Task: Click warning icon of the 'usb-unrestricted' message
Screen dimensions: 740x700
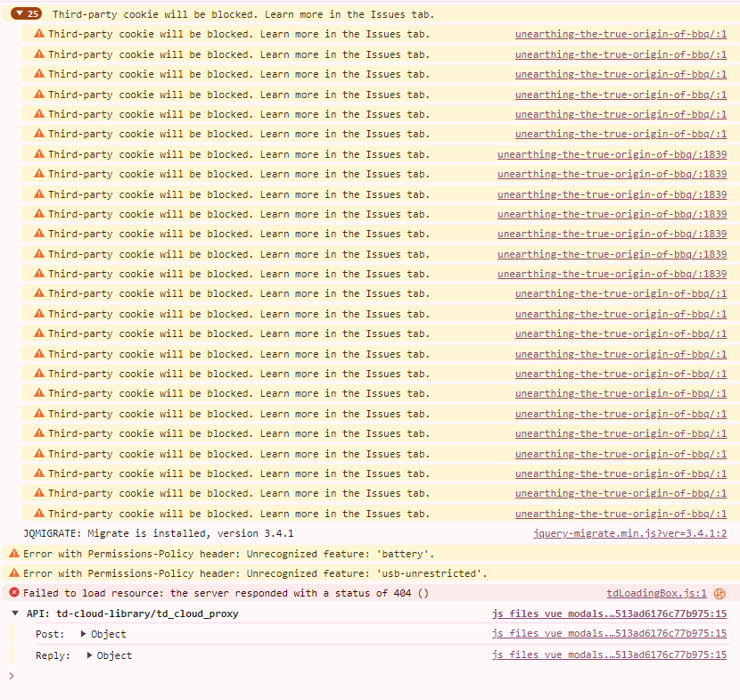Action: 14,573
